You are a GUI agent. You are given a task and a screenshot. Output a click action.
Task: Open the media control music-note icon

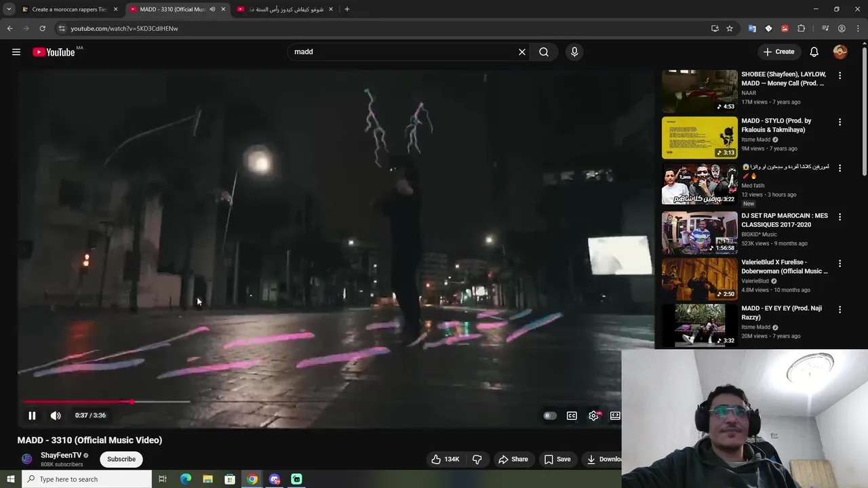coord(825,28)
